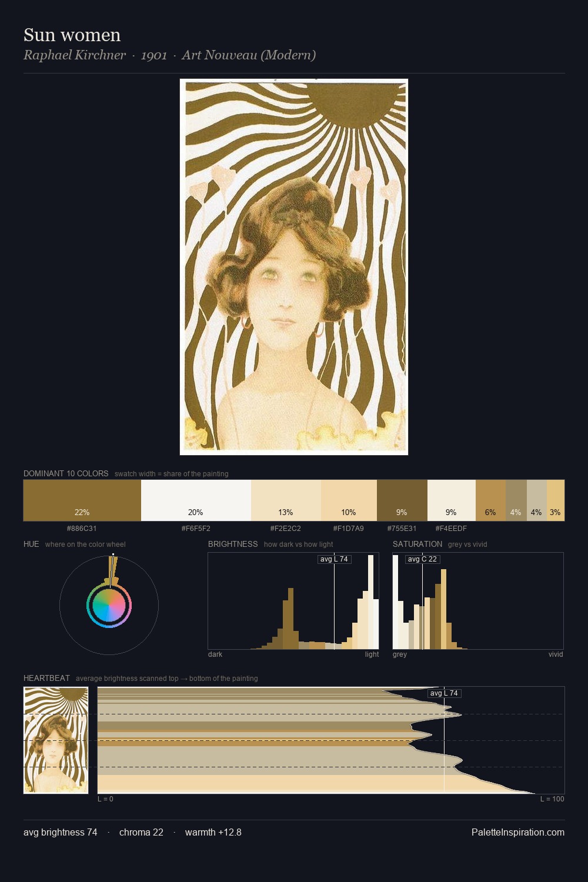This screenshot has width=588, height=882.
Task: Click the hex code #886C31 label
Action: point(82,529)
